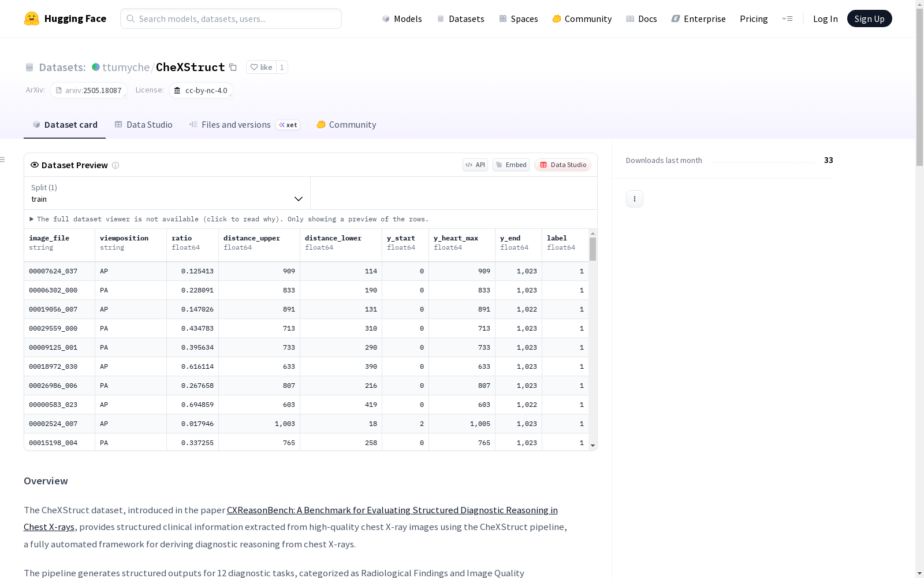Open the arxiv:2505.18087 tag

click(88, 90)
